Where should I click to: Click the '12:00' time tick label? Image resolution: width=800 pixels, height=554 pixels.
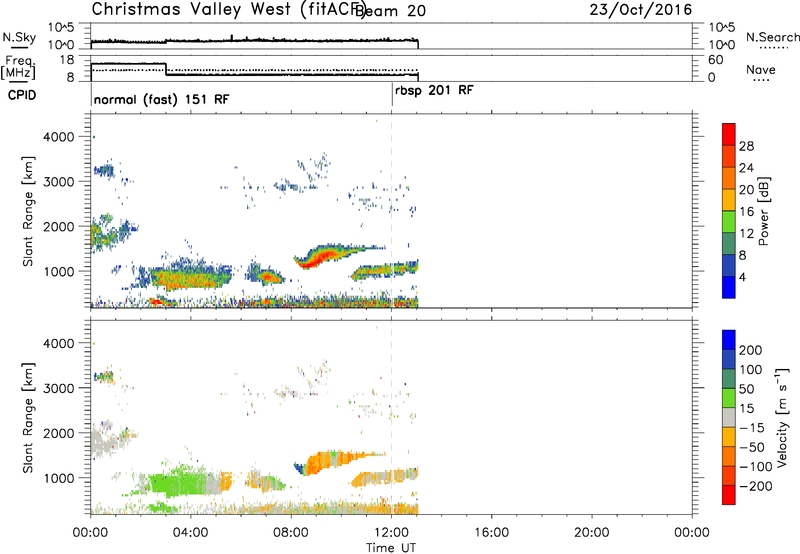point(391,533)
